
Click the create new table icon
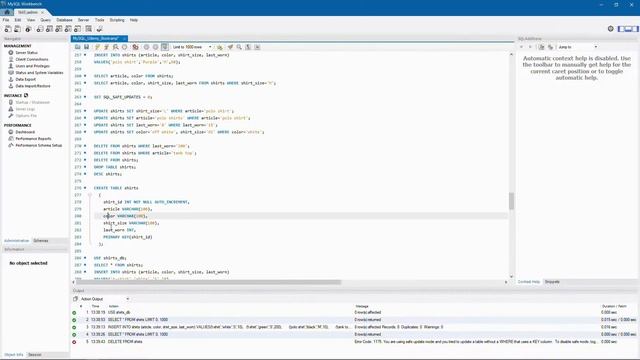point(49,29)
